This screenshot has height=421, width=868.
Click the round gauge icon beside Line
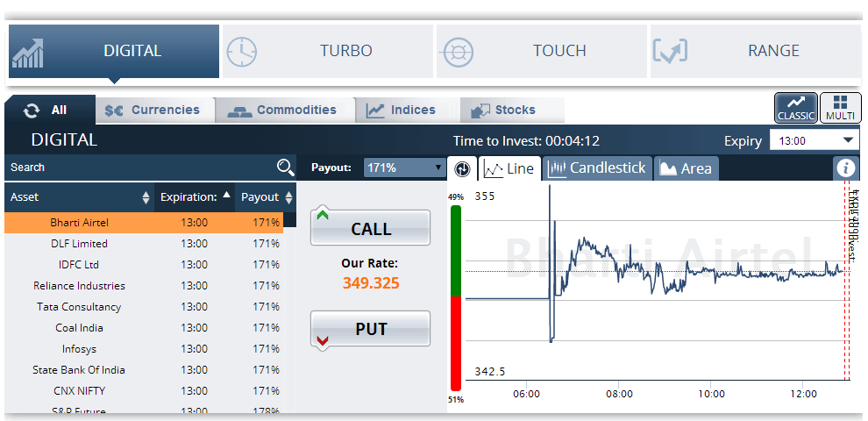(x=463, y=168)
